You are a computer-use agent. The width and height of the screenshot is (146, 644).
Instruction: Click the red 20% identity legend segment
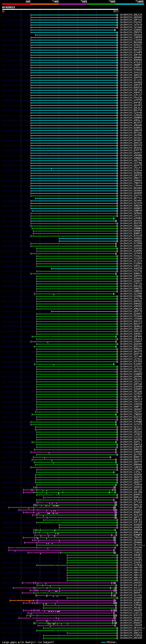coord(16,4)
